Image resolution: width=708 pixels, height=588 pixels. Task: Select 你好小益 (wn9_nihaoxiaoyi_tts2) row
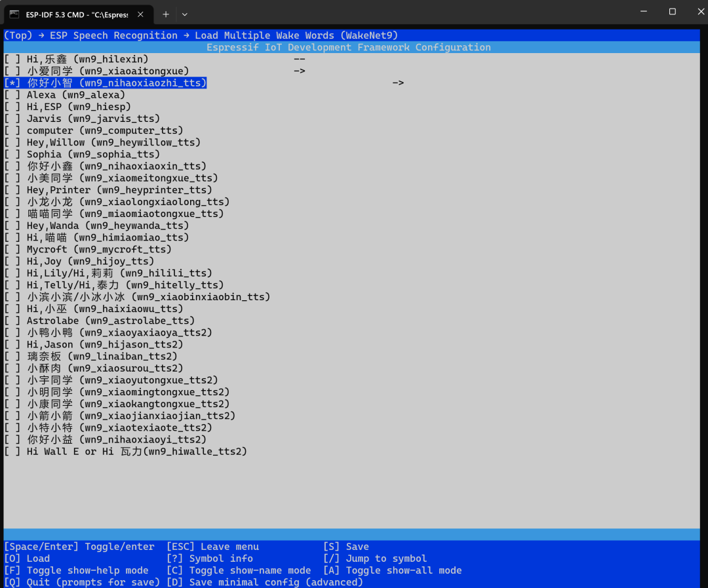[105, 439]
